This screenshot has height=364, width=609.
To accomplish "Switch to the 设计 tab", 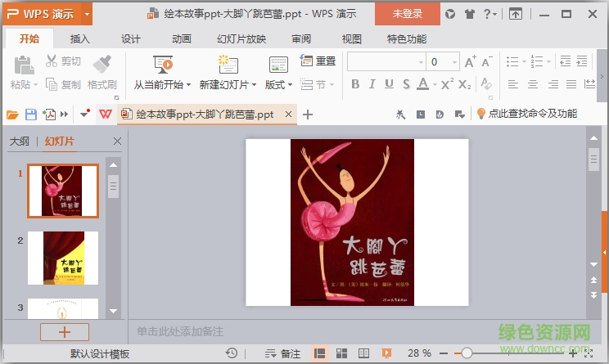I will tap(130, 38).
